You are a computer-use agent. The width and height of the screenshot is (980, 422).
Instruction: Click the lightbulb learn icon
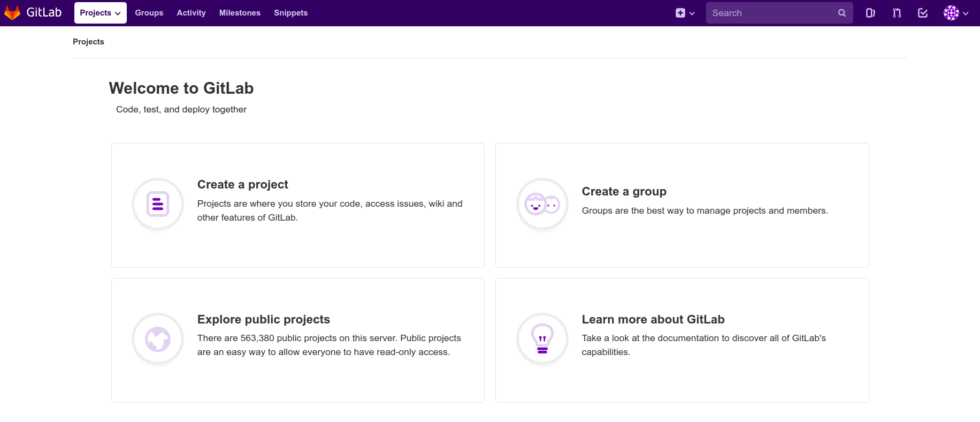(x=542, y=339)
